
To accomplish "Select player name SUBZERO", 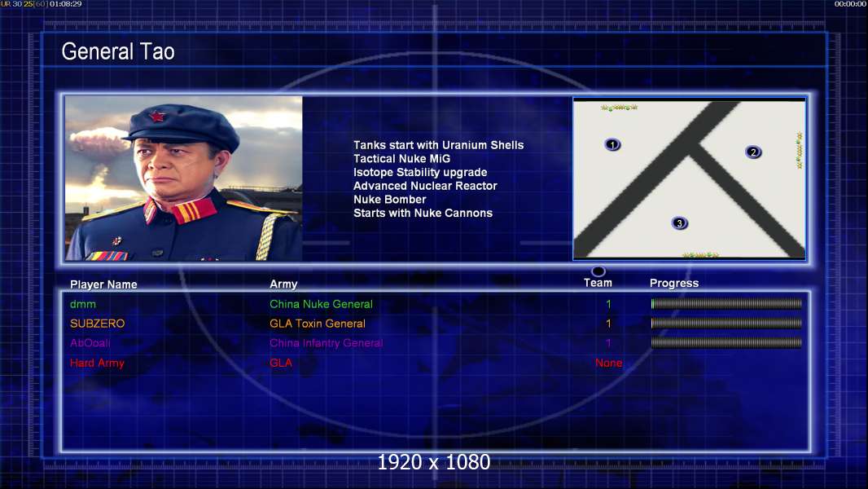I will (98, 324).
